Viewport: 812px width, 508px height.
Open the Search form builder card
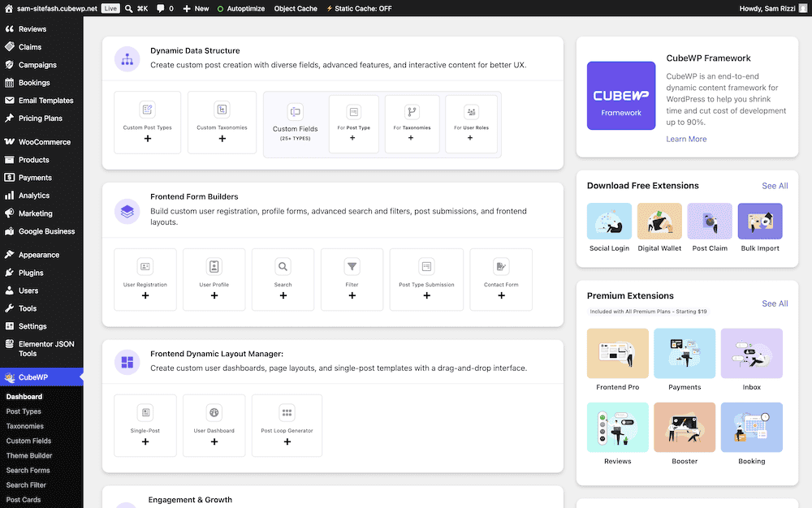point(283,280)
